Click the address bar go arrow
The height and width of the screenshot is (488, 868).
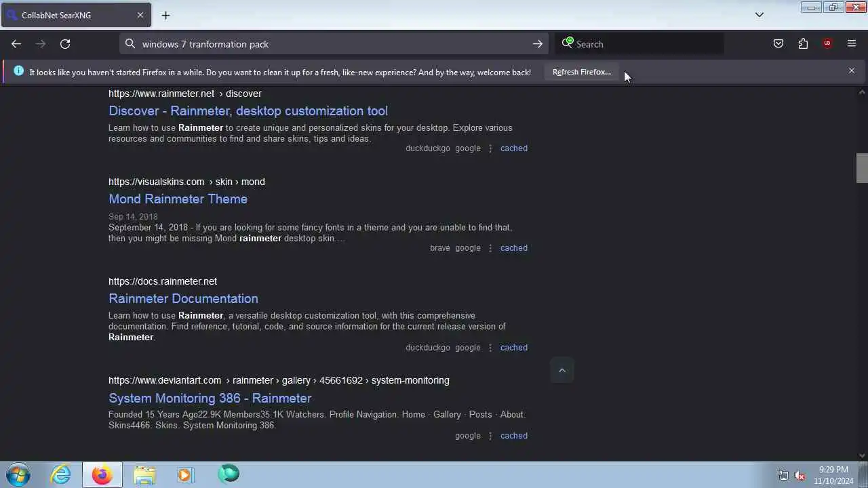point(538,44)
